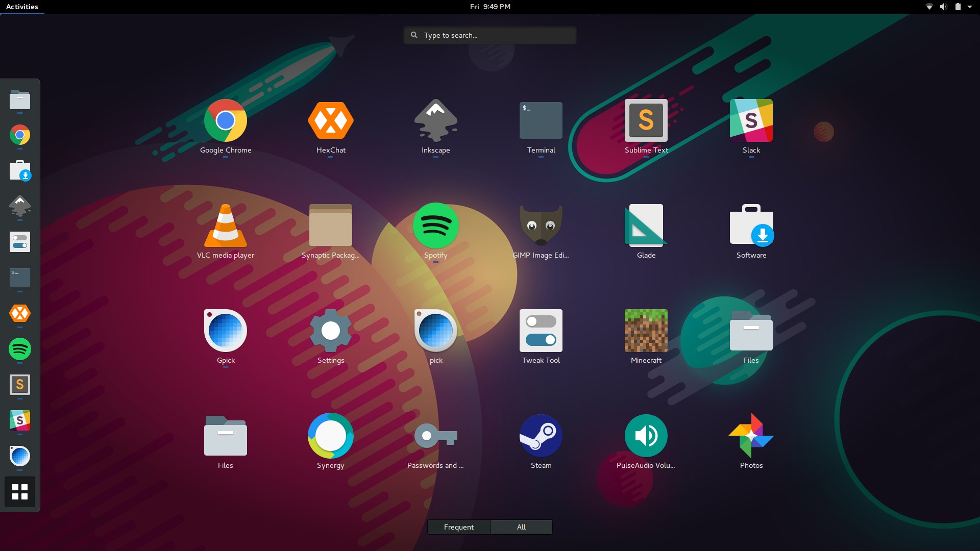Image resolution: width=980 pixels, height=551 pixels.
Task: Click the Terminal icon in the dock
Action: click(x=20, y=278)
